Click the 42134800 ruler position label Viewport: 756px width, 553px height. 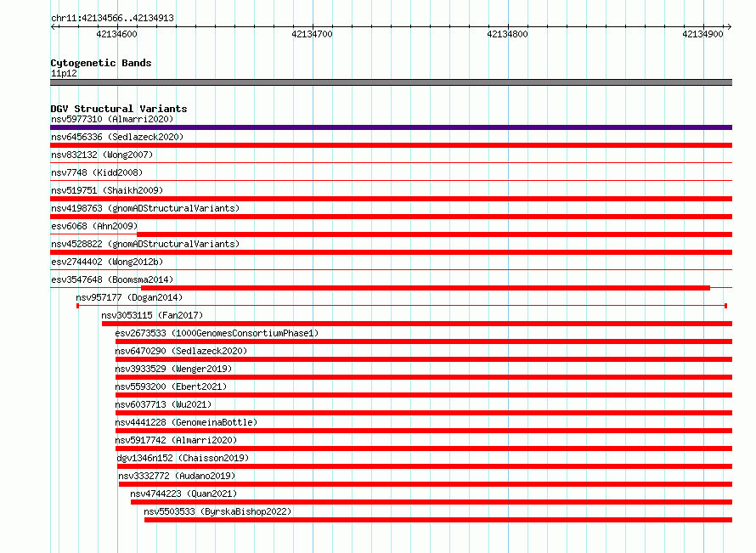coord(507,34)
